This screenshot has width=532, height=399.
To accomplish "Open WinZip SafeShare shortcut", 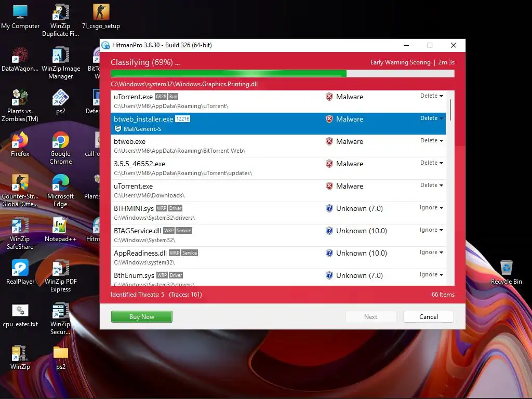I will pyautogui.click(x=20, y=233).
